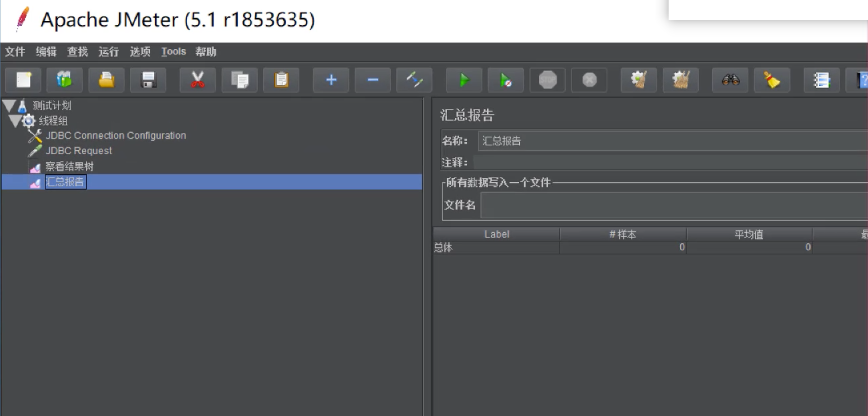Open the 文件 menu
Screen dimensions: 868x416
[x=15, y=52]
